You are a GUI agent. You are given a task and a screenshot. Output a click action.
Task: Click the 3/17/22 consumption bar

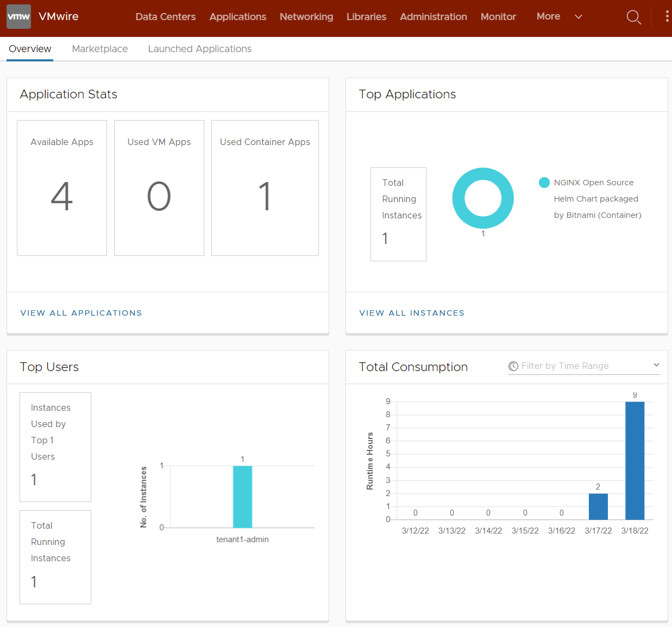coord(598,506)
